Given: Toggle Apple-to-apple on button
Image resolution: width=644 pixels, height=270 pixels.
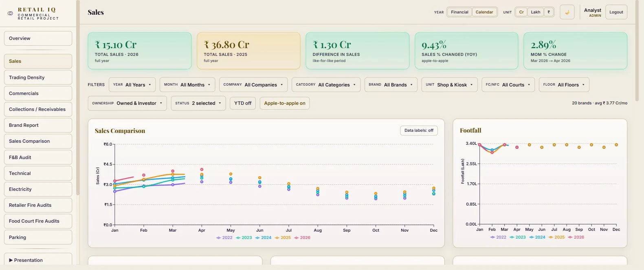Looking at the screenshot, I should tap(285, 103).
